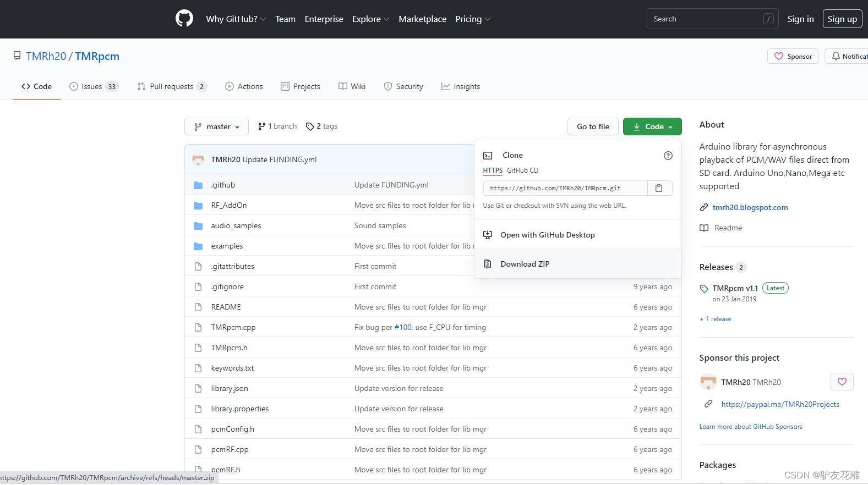Click the sponsor heart button beside TMRh20 TMRh20
868x485 pixels.
pos(842,382)
